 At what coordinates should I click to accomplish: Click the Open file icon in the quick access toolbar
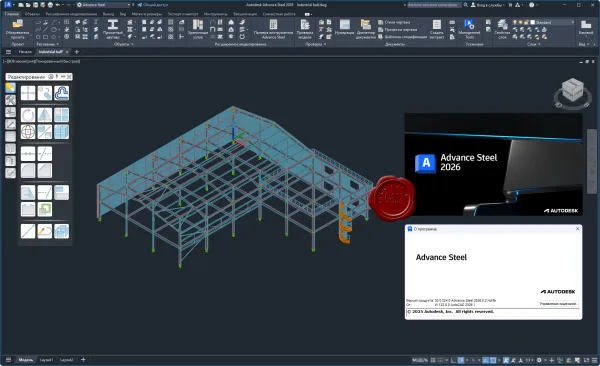point(28,5)
